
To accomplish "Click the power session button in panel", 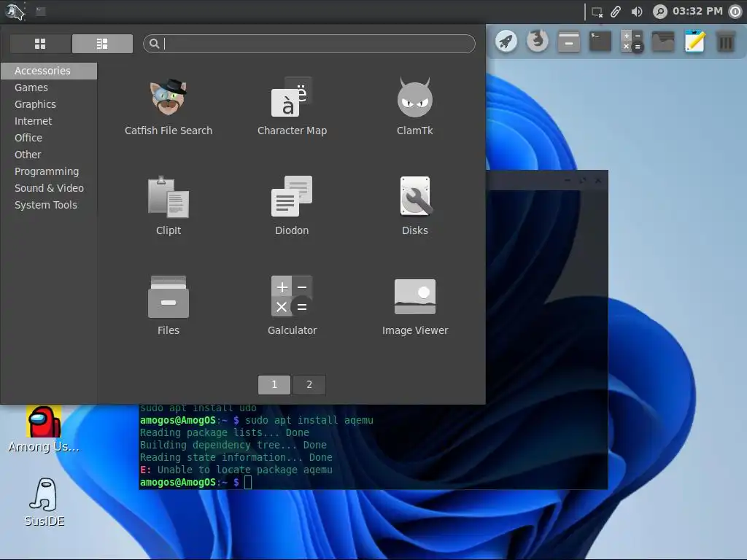I will [735, 12].
